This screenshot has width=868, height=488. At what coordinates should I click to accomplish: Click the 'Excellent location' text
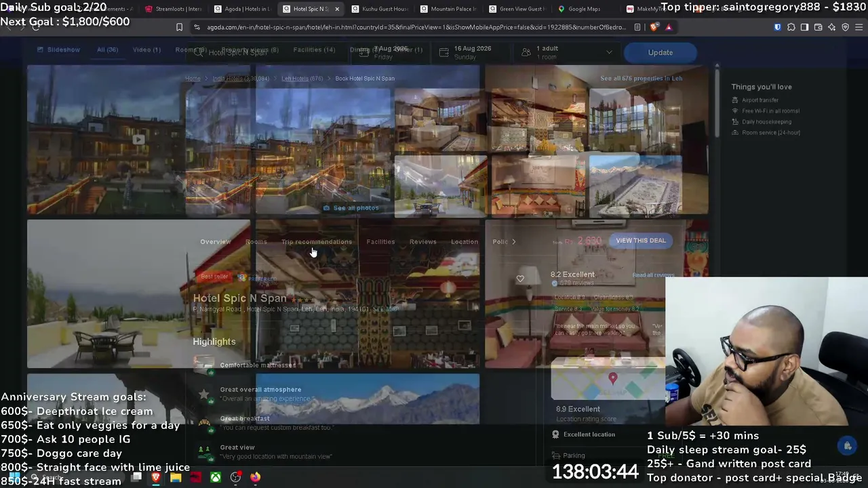coord(589,434)
